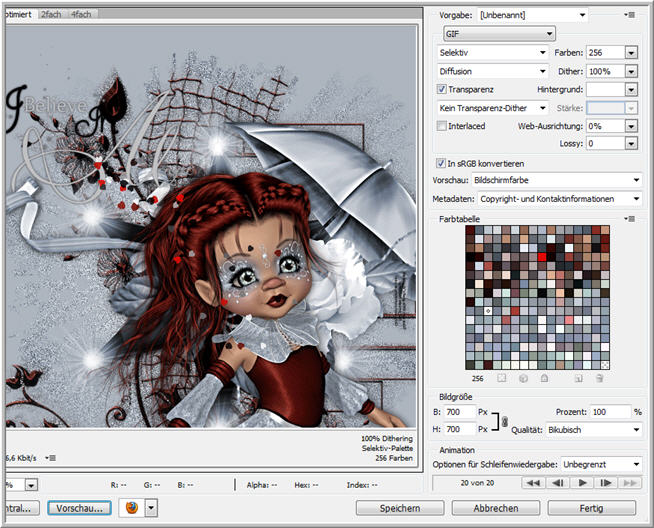Screen dimensions: 654x528
Task: Open the Farbtabelle panel menu icon
Action: [x=629, y=219]
